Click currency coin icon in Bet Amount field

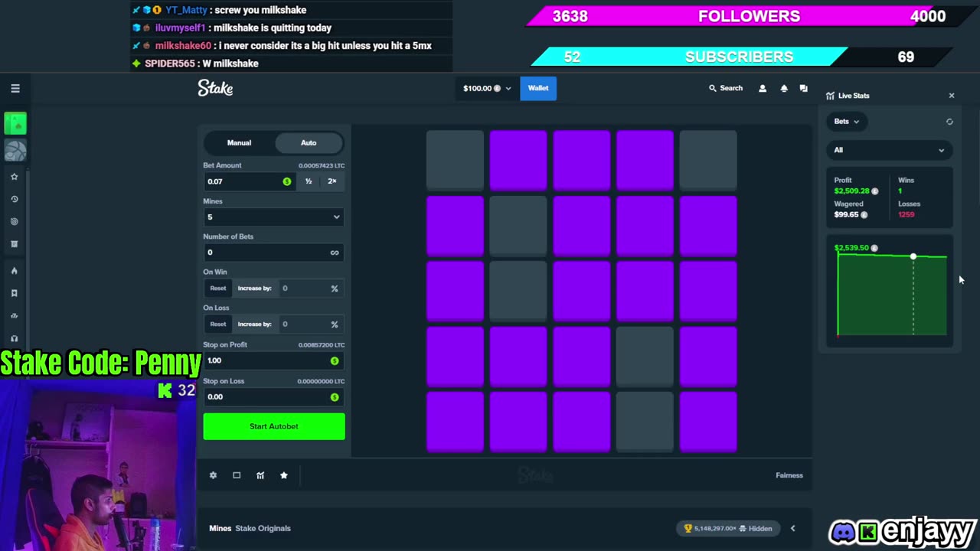pyautogui.click(x=287, y=181)
